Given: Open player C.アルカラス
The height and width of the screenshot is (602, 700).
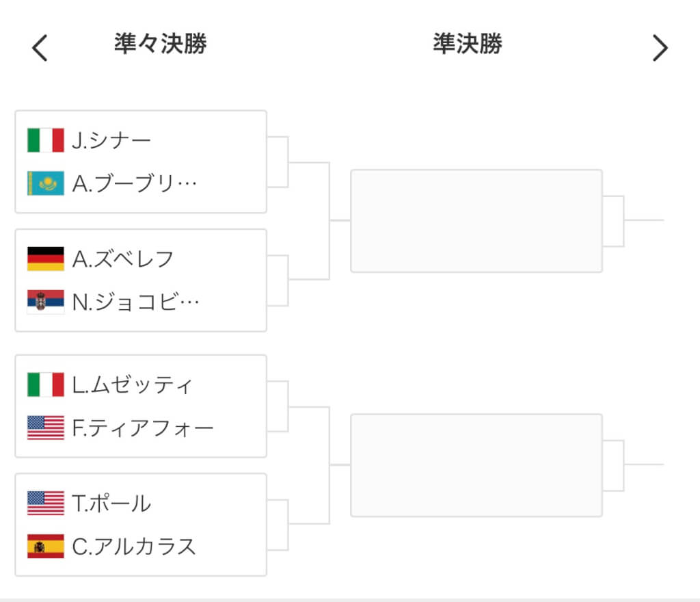Looking at the screenshot, I should [x=134, y=546].
